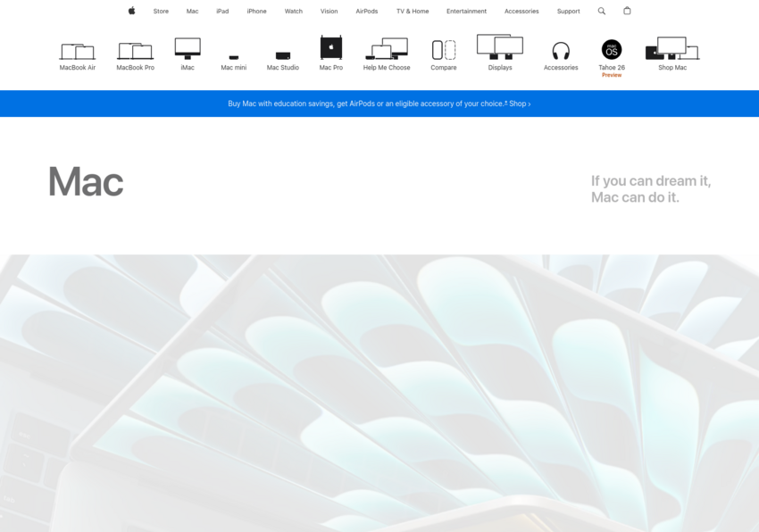
Task: Choose the iMac icon
Action: coord(188,48)
